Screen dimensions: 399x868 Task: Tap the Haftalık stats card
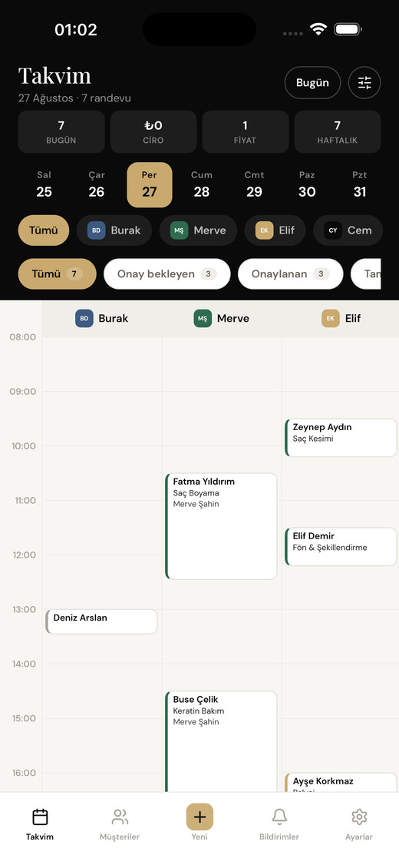[337, 132]
